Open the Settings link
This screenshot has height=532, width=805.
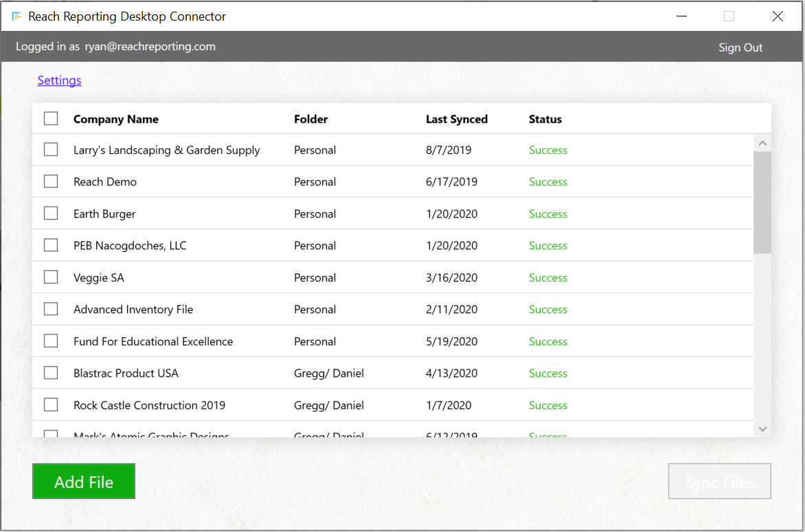pyautogui.click(x=59, y=80)
